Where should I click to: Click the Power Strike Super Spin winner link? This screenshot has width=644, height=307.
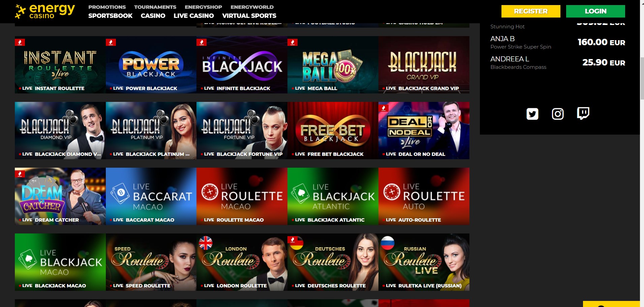(521, 47)
